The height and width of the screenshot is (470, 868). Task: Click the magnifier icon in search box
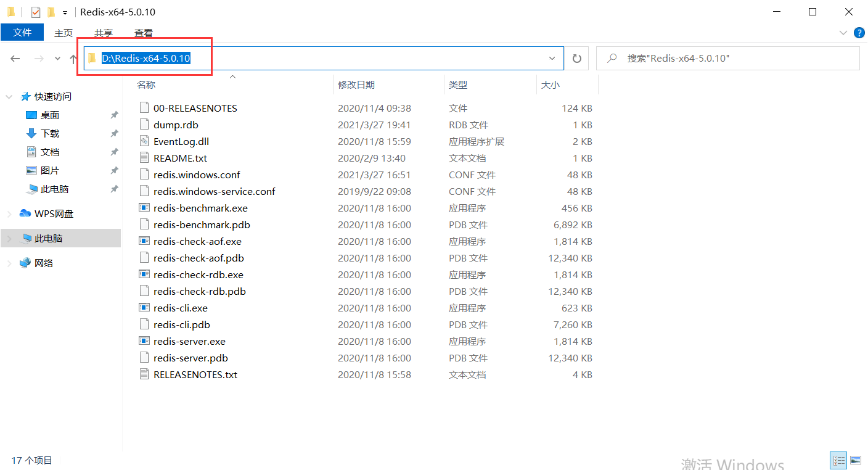pyautogui.click(x=612, y=58)
